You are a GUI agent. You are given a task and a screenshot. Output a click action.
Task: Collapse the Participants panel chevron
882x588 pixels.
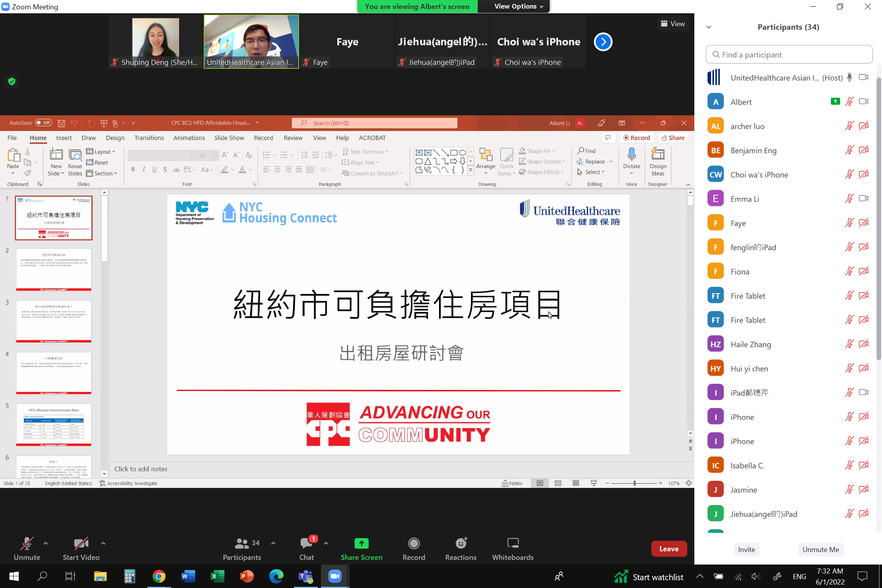click(x=709, y=27)
